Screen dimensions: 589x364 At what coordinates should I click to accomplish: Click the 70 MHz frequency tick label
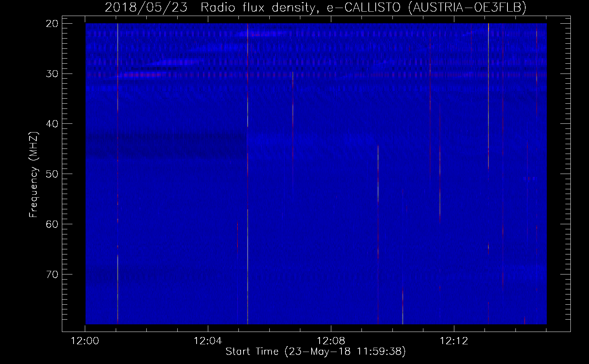click(x=52, y=274)
